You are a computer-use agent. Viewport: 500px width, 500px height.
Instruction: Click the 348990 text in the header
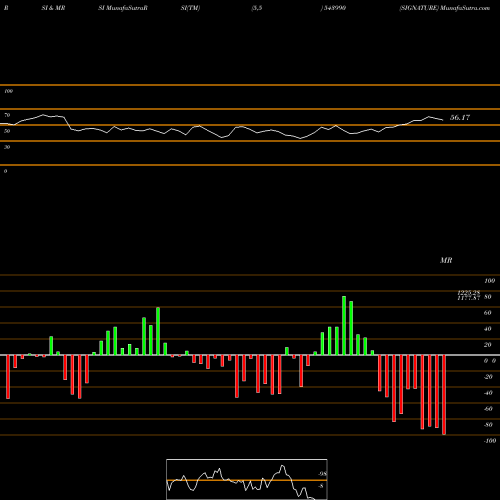point(334,8)
